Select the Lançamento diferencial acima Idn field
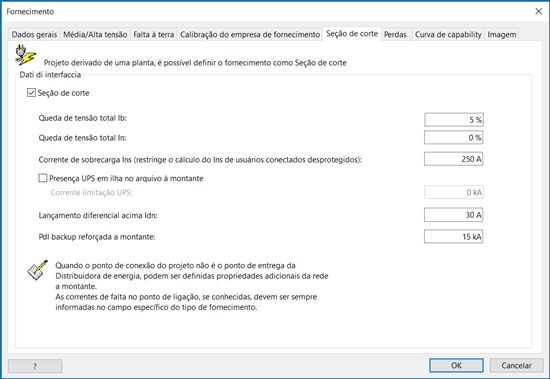 tap(454, 215)
